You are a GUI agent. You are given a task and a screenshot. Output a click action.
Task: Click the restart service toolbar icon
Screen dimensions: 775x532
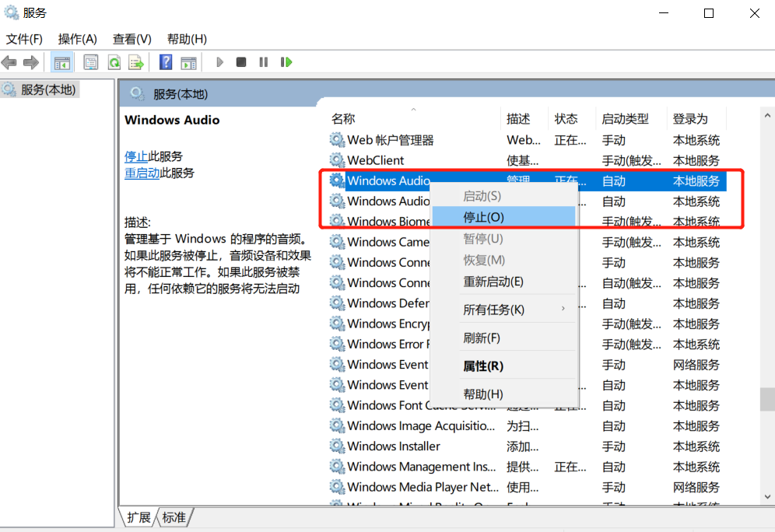(x=286, y=62)
